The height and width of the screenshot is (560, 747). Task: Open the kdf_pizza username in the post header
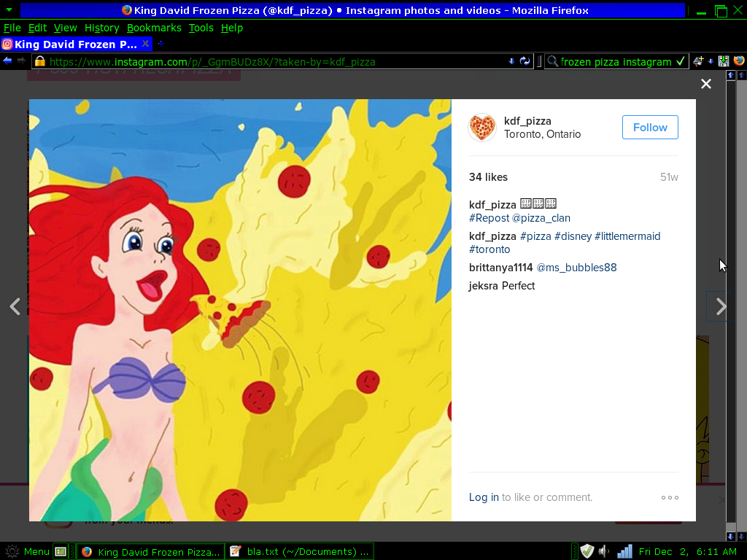(527, 121)
